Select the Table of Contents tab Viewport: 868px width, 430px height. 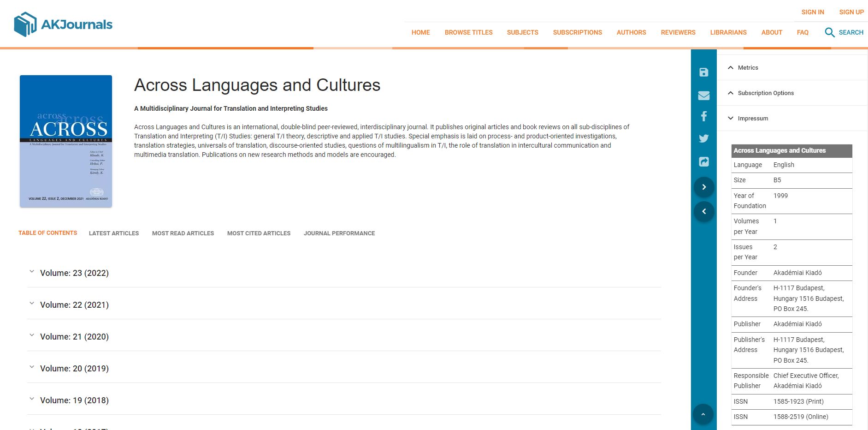coord(48,233)
